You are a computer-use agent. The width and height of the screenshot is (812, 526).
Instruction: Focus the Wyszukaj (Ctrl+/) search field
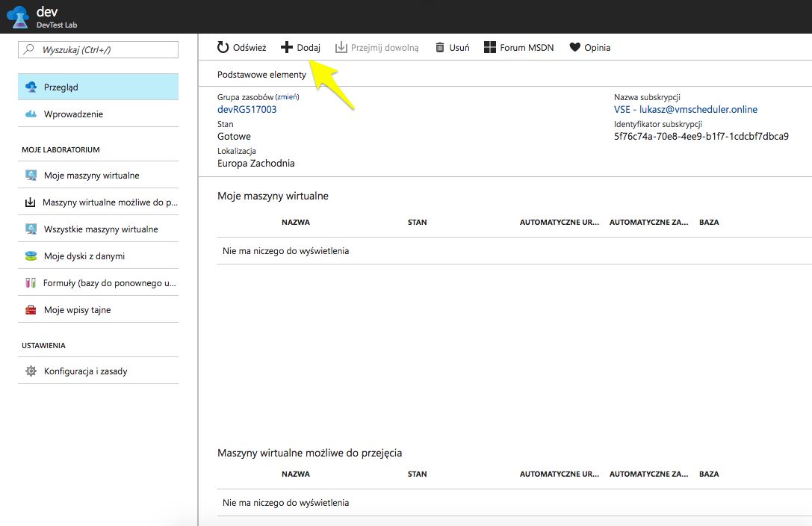pyautogui.click(x=99, y=50)
